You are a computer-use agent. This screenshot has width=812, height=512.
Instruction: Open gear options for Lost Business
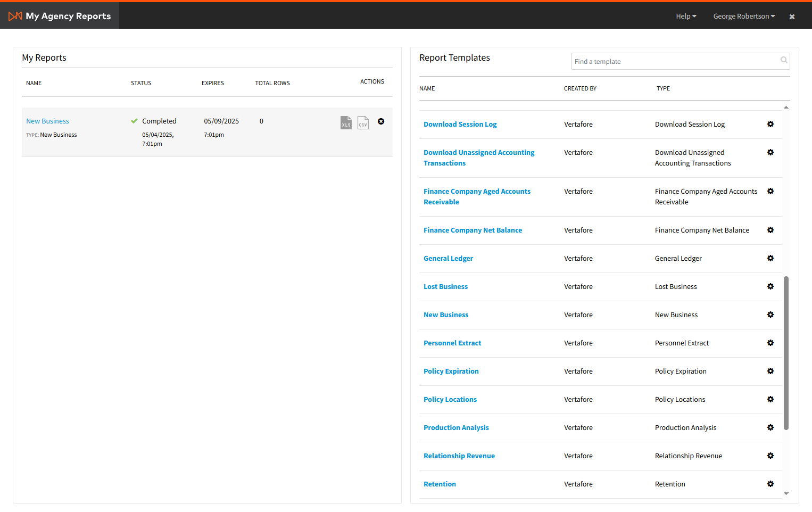tap(770, 286)
